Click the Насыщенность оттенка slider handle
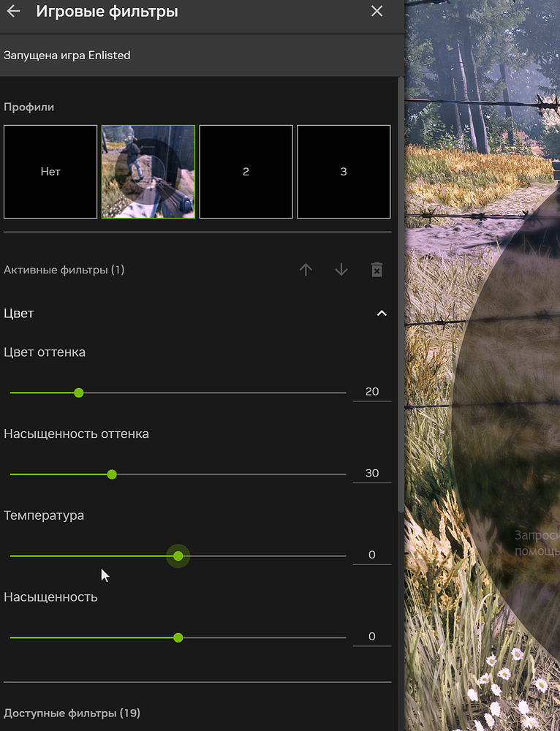This screenshot has height=731, width=560. (112, 474)
